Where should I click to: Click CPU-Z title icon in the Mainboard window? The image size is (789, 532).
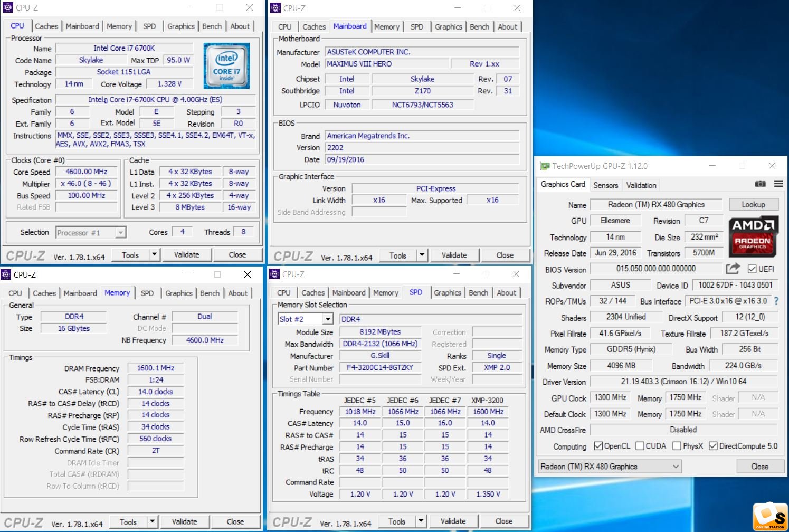tap(275, 8)
